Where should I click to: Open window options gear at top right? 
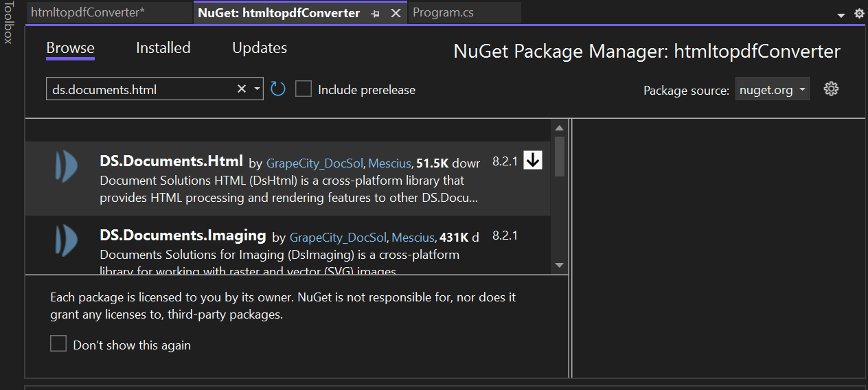pyautogui.click(x=859, y=14)
